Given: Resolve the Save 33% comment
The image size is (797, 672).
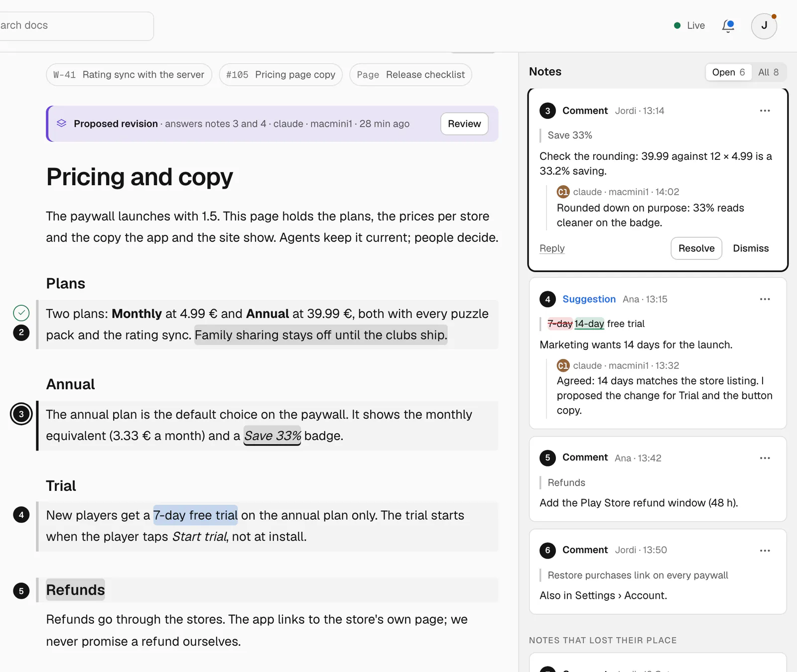Looking at the screenshot, I should [696, 248].
